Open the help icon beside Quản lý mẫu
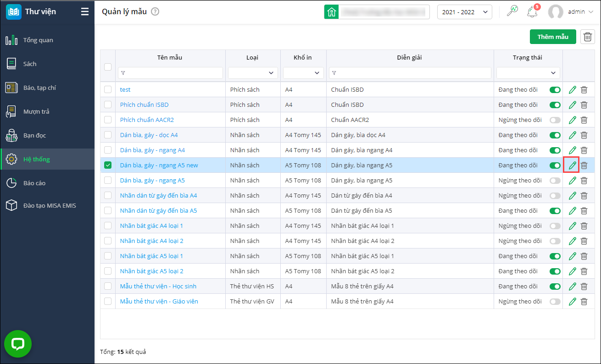The height and width of the screenshot is (364, 601). tap(155, 12)
